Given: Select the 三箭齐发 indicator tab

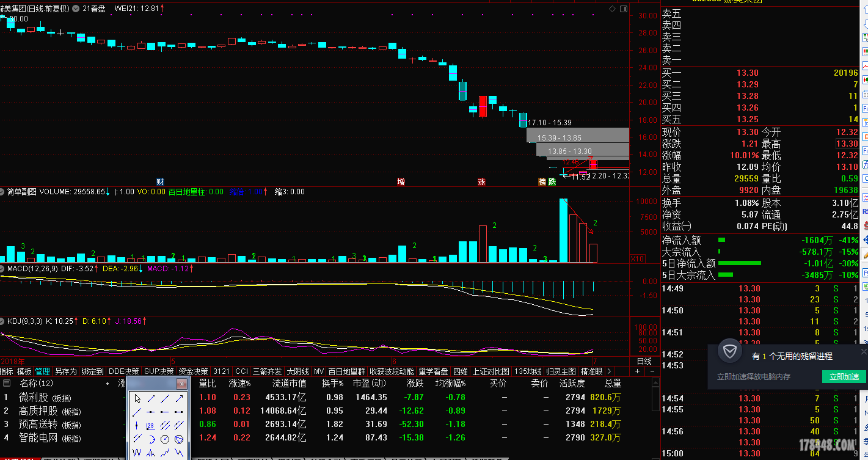Looking at the screenshot, I should click(268, 371).
